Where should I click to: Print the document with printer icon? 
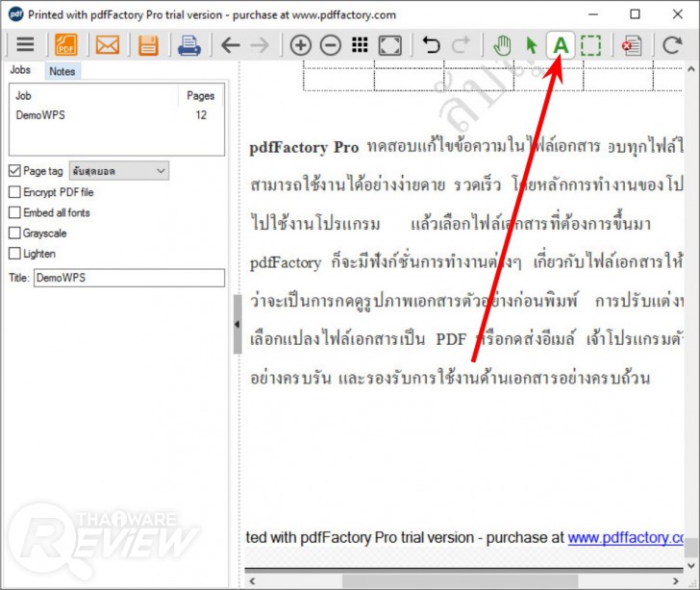[189, 45]
